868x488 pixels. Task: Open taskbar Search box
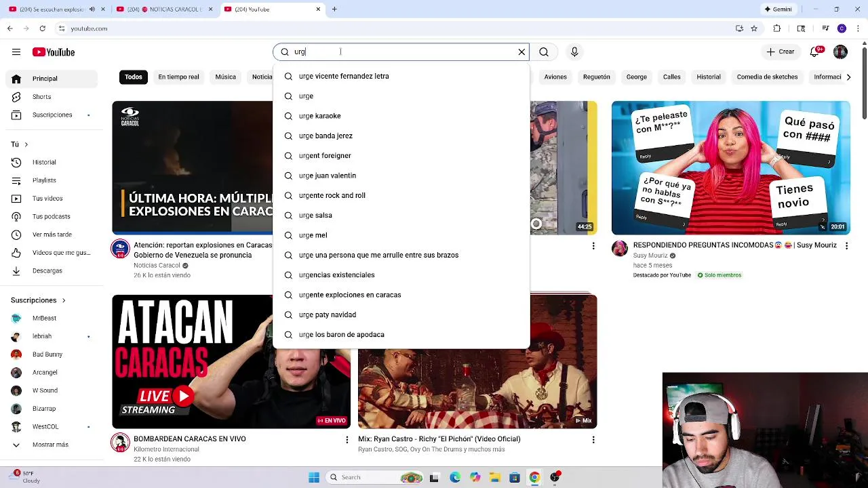(x=375, y=477)
